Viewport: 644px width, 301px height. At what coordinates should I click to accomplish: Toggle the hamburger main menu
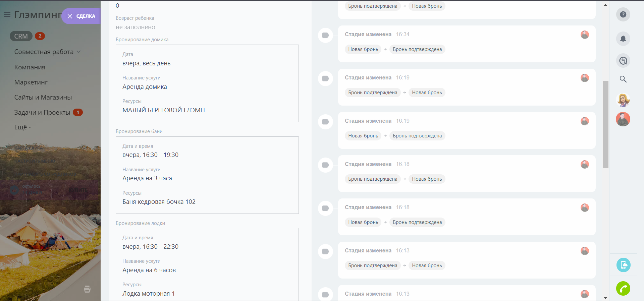(x=7, y=15)
